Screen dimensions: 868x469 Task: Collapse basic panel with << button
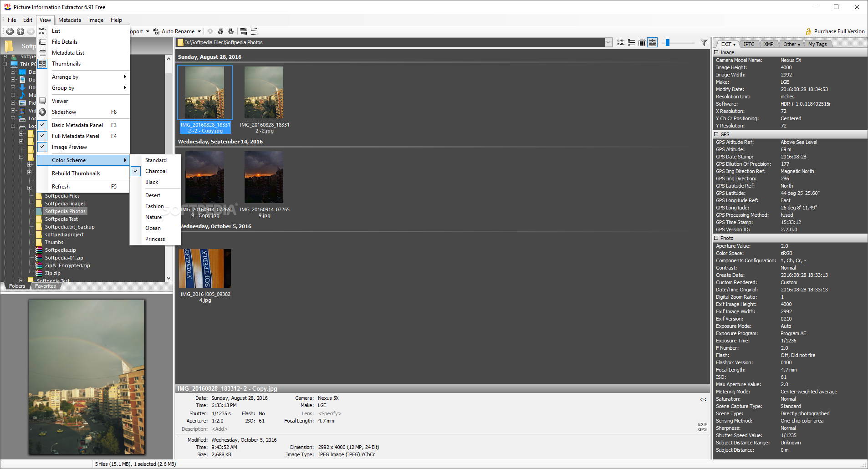coord(703,399)
